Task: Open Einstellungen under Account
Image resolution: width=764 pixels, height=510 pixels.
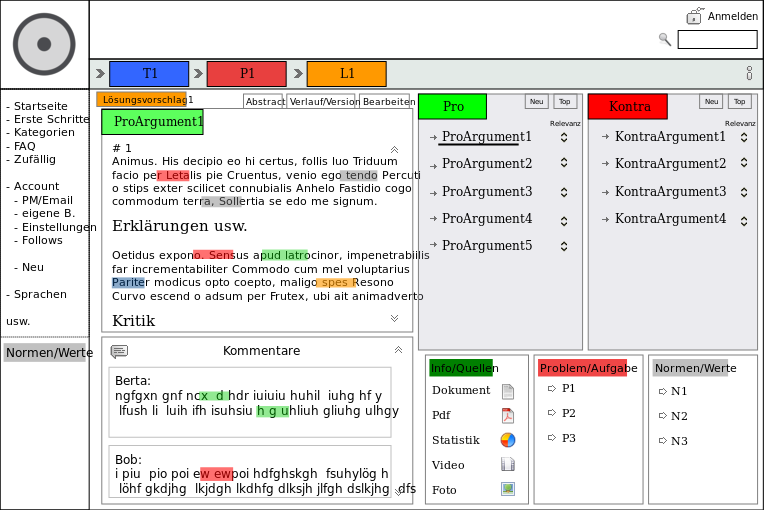Action: tap(59, 227)
